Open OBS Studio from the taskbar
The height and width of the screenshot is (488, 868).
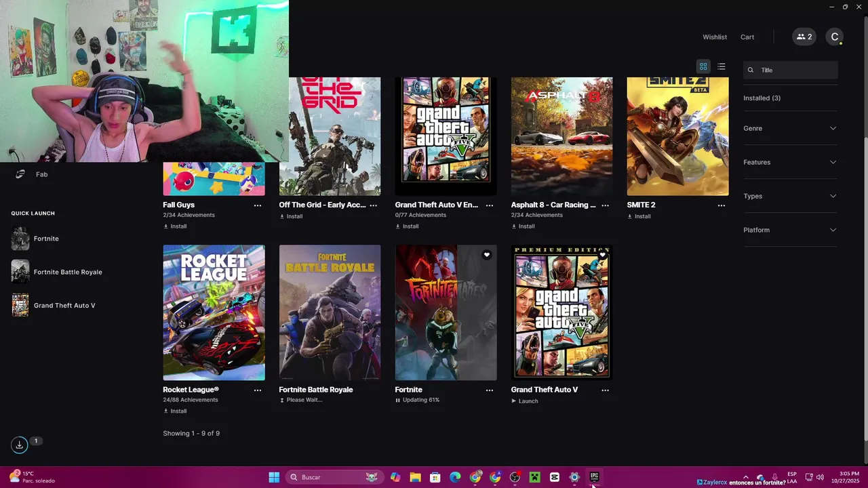click(515, 477)
